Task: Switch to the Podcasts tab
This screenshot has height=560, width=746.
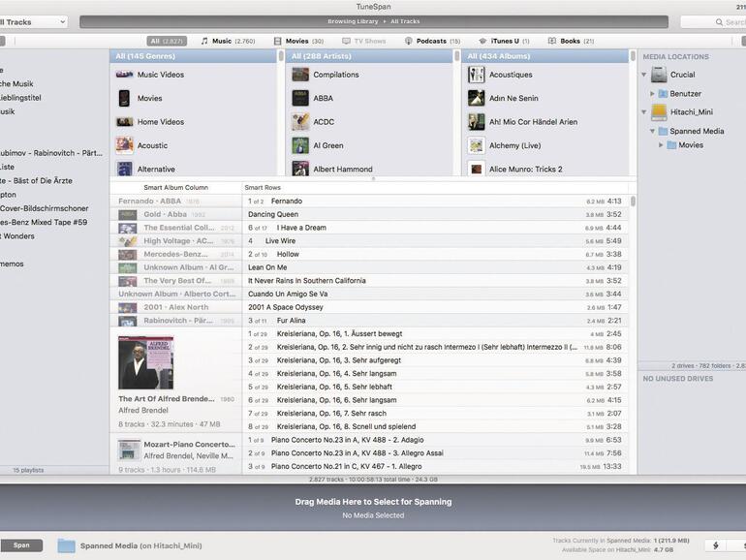Action: tap(432, 42)
